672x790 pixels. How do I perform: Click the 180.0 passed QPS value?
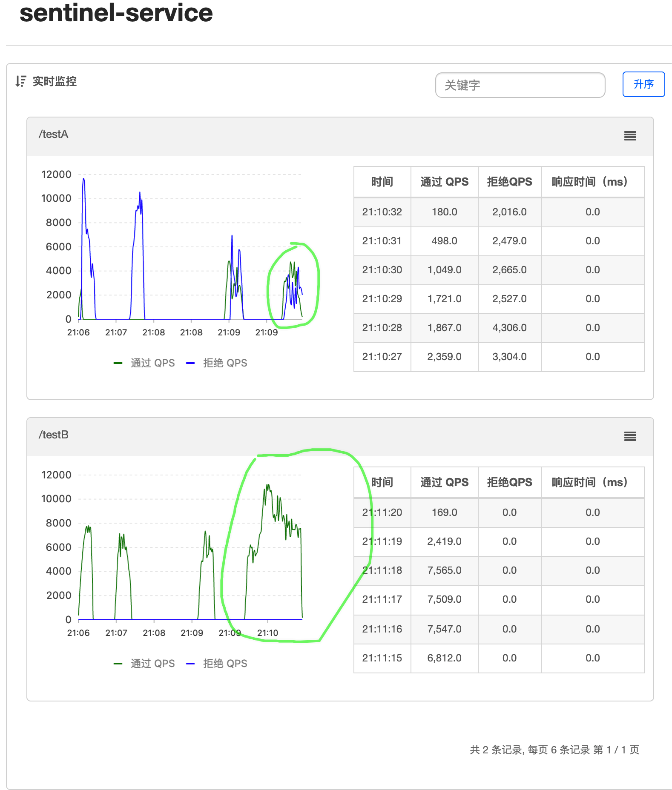(444, 212)
